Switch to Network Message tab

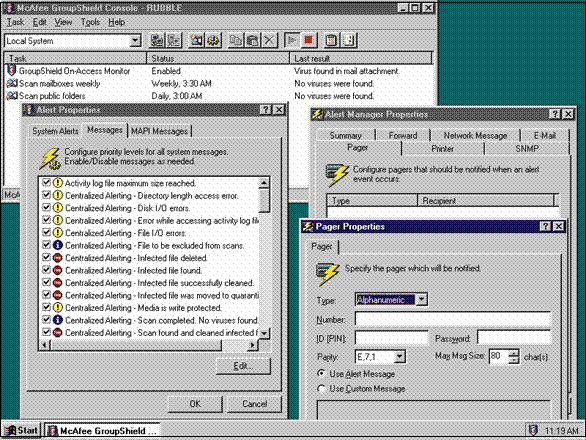(475, 135)
